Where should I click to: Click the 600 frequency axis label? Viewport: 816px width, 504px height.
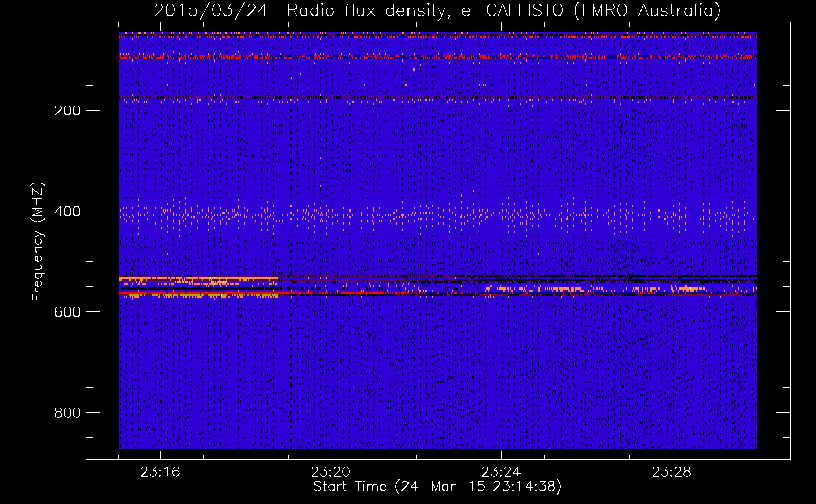tap(68, 312)
